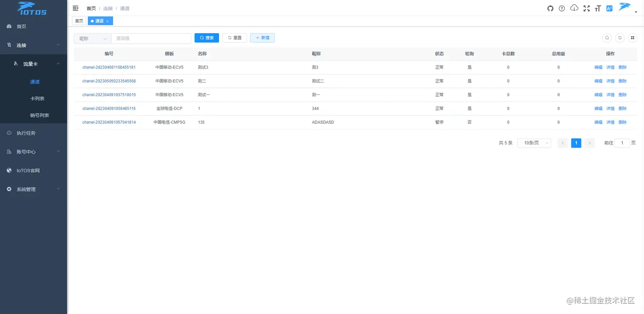The image size is (644, 314).
Task: Toggle search bar with round magnifier icon
Action: tap(607, 38)
